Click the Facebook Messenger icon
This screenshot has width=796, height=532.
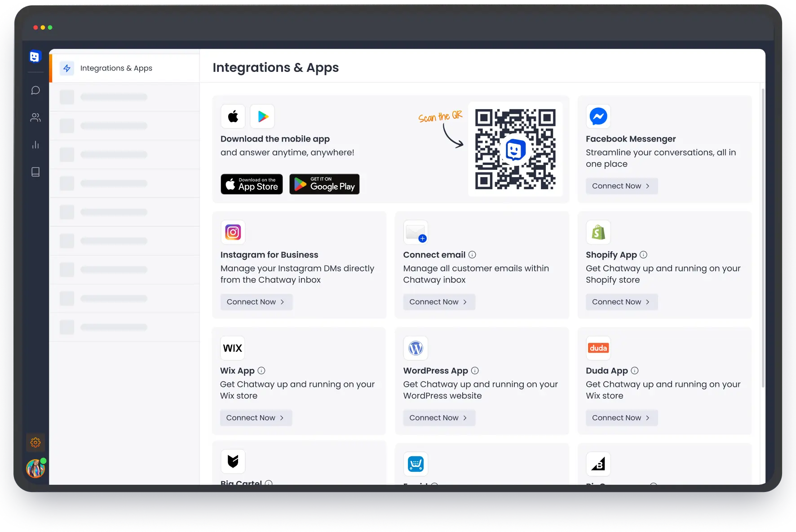[x=598, y=116]
